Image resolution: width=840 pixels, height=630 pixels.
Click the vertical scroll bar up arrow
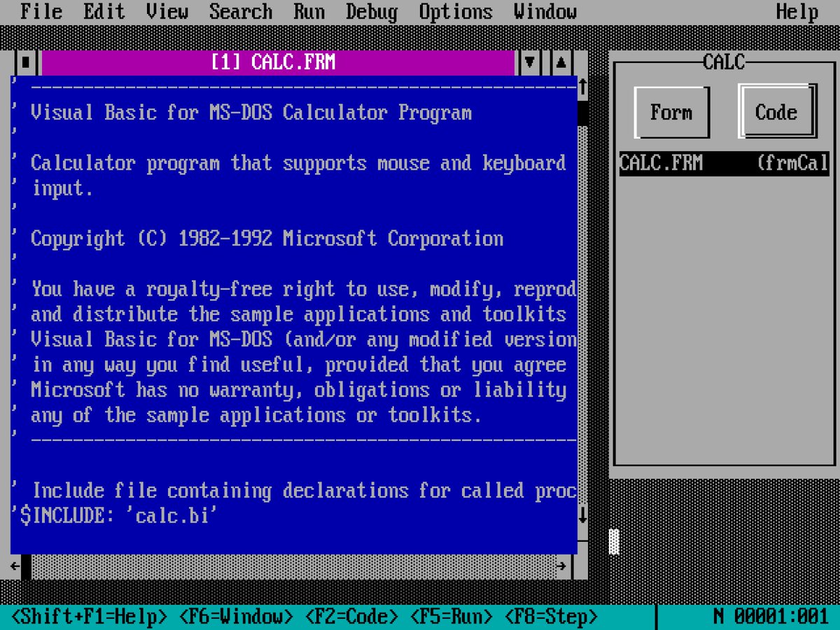click(x=582, y=87)
